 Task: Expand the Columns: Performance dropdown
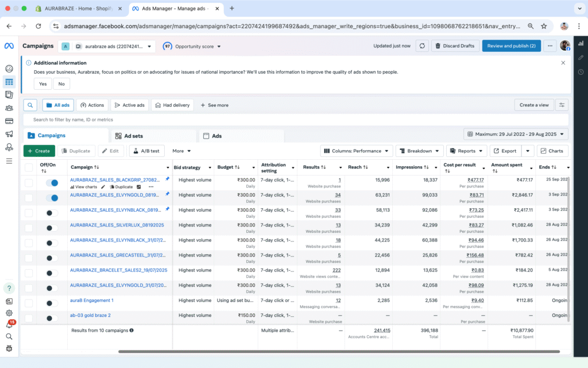tap(357, 151)
